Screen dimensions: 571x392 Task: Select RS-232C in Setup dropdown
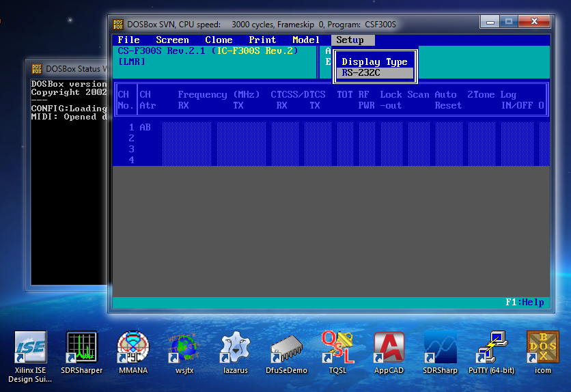click(x=374, y=73)
